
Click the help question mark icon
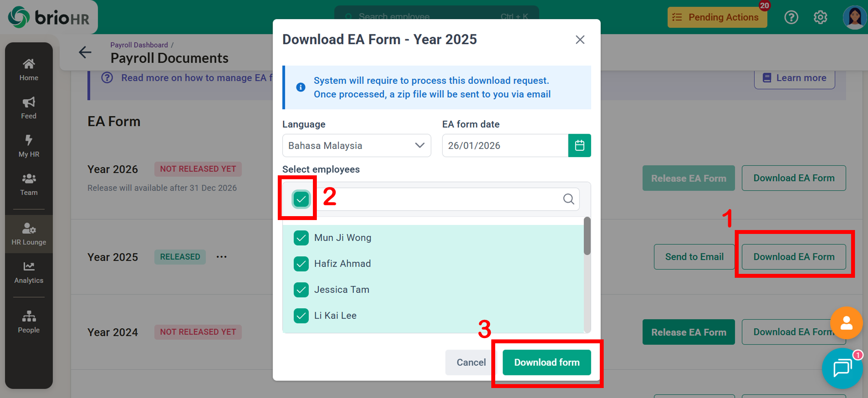coord(791,17)
